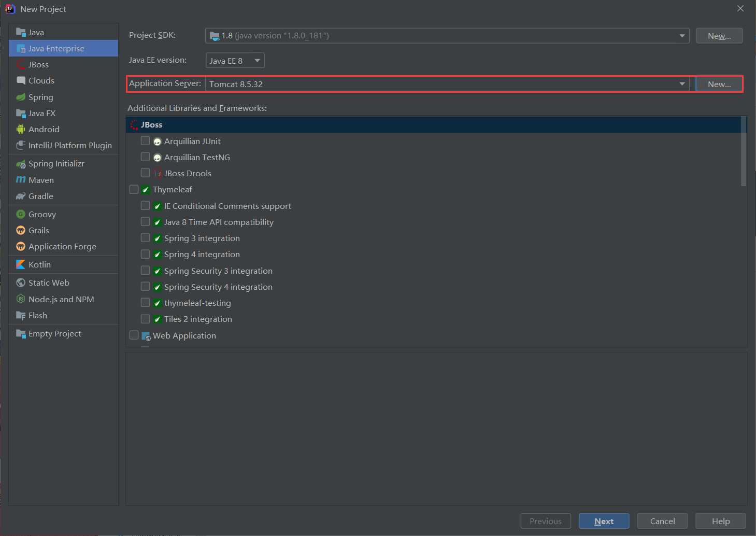756x536 pixels.
Task: Click the Grails icon
Action: pyautogui.click(x=21, y=230)
